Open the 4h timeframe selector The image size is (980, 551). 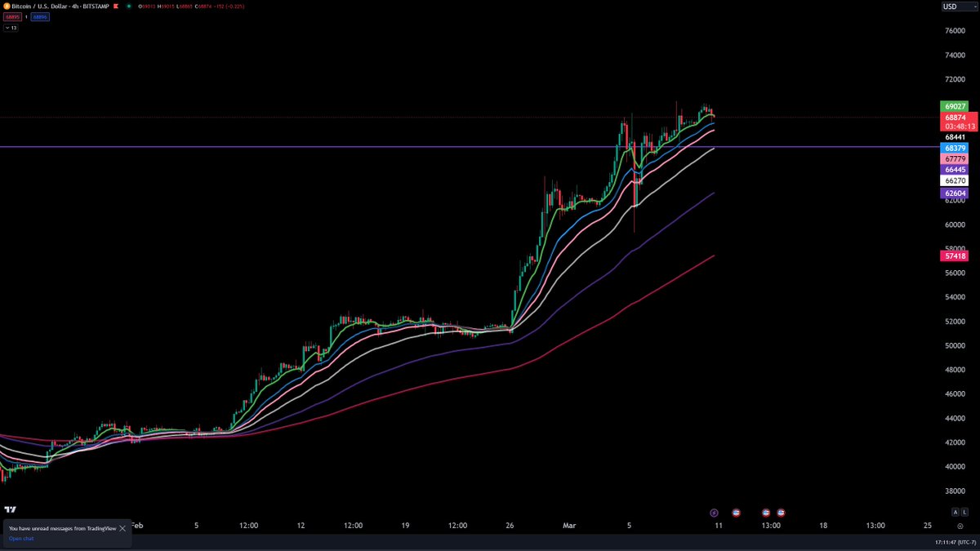coord(76,6)
